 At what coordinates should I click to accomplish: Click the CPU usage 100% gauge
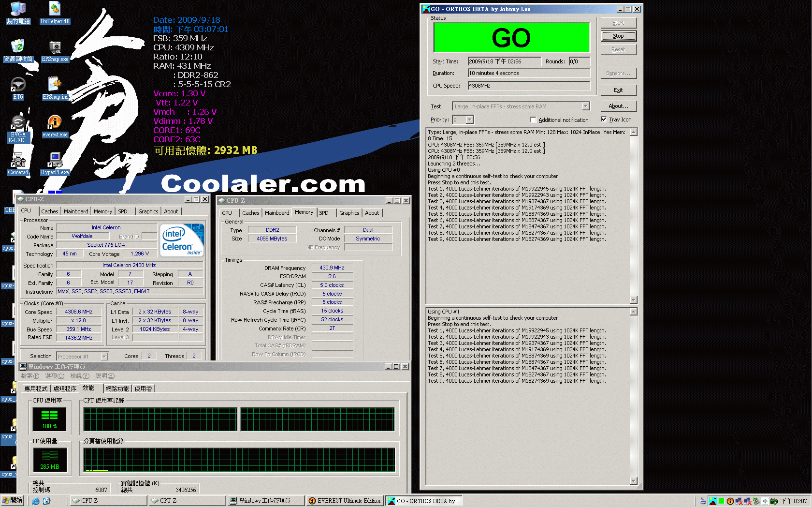click(49, 419)
